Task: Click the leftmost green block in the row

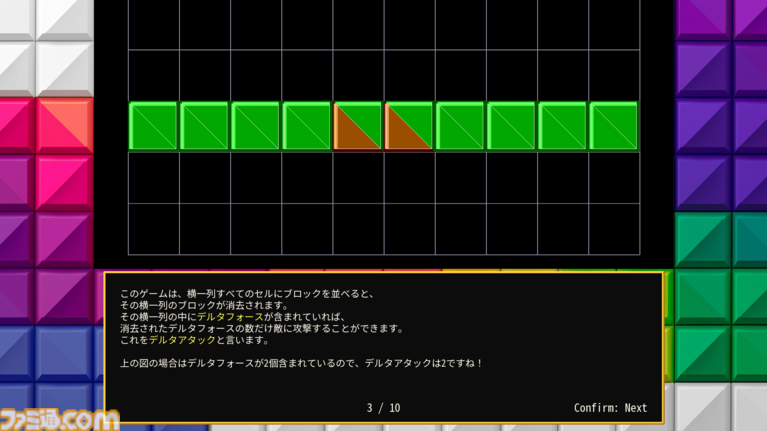Action: coord(153,126)
